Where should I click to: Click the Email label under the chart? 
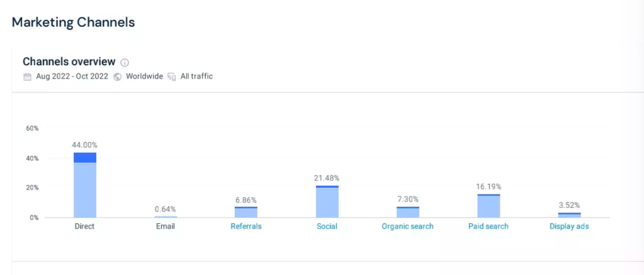[x=165, y=226]
